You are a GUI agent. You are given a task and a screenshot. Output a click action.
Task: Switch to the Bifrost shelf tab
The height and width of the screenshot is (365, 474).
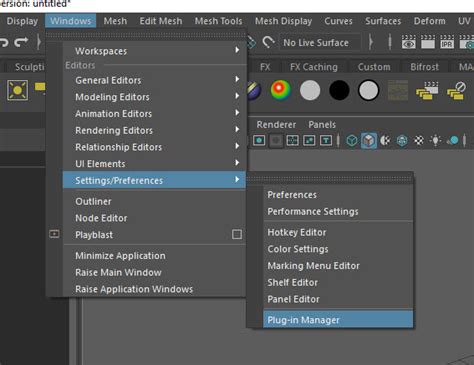pos(424,67)
